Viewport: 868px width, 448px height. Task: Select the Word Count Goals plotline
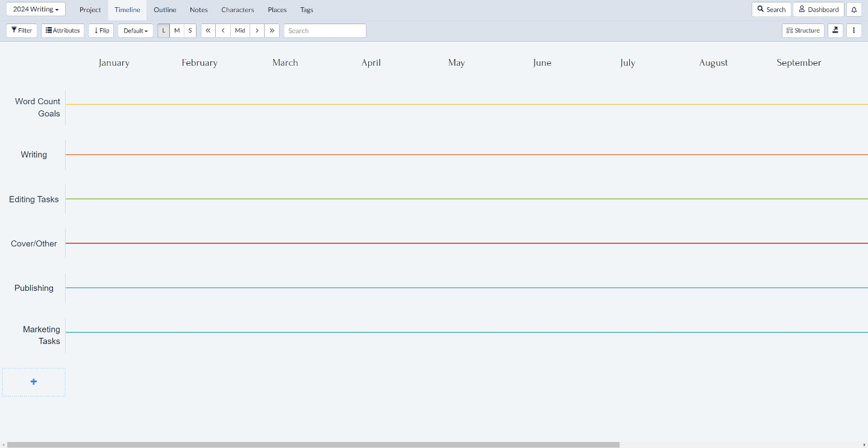[37, 107]
